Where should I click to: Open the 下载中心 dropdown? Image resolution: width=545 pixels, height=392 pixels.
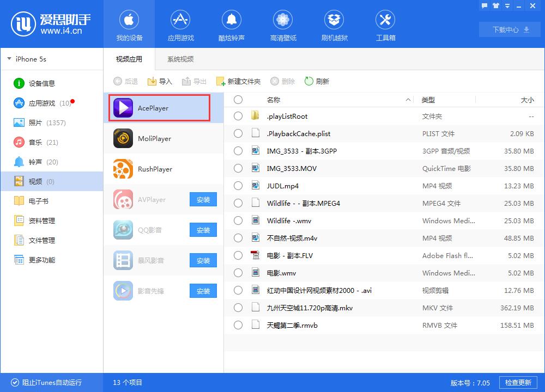pyautogui.click(x=509, y=29)
